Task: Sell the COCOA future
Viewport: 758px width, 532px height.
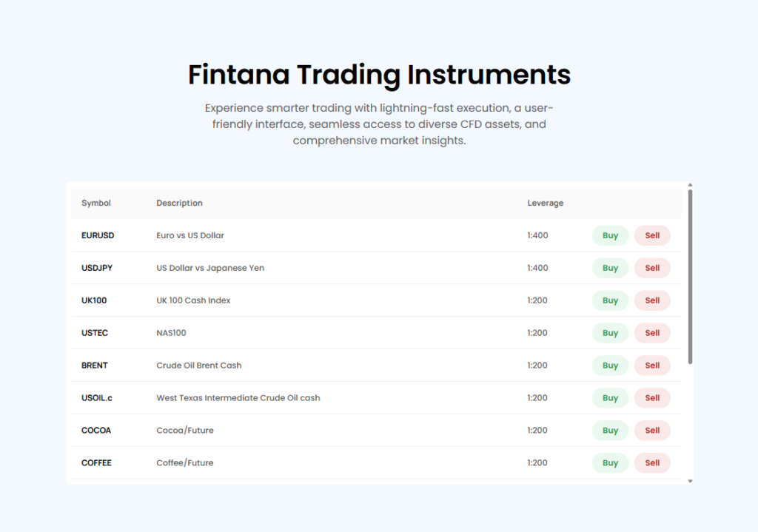Action: point(651,430)
